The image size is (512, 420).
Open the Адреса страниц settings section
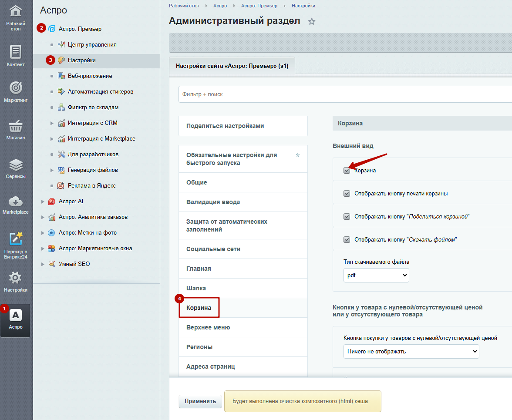click(243, 366)
